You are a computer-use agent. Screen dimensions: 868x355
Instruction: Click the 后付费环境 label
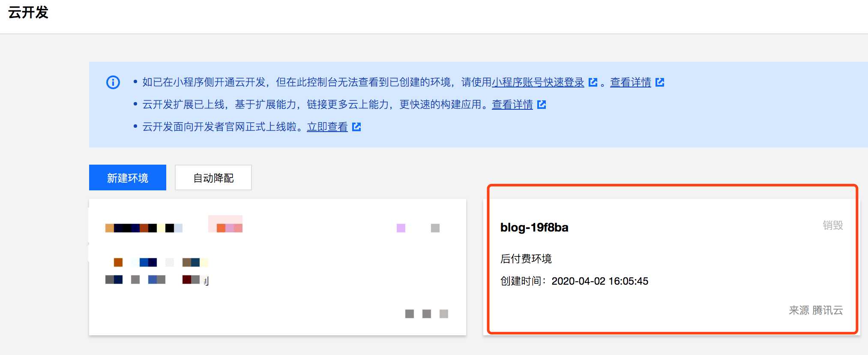tap(526, 259)
